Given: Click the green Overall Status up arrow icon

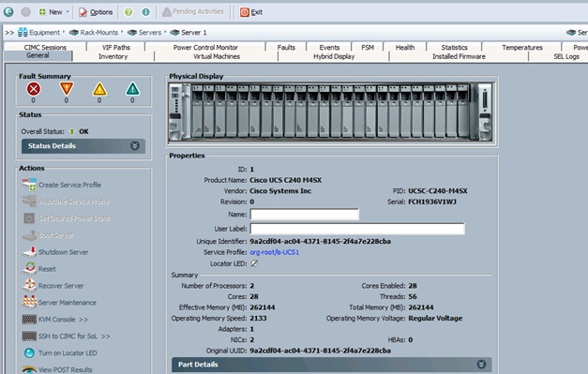Looking at the screenshot, I should tap(72, 131).
